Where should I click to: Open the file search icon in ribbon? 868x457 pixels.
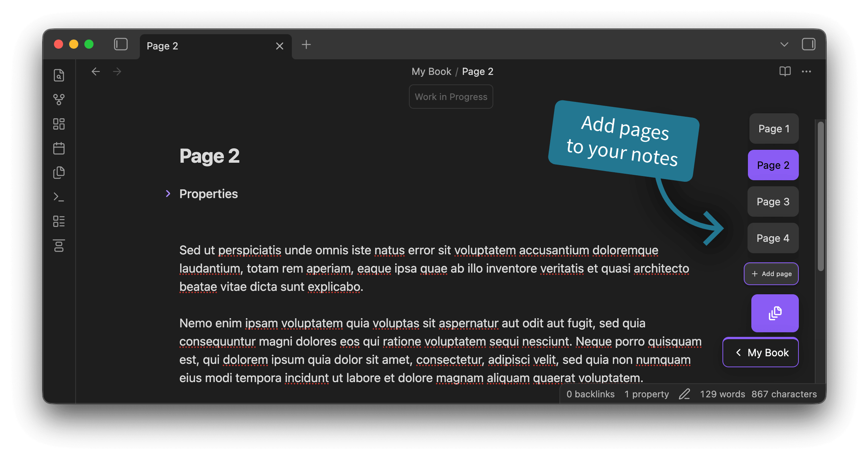[59, 75]
